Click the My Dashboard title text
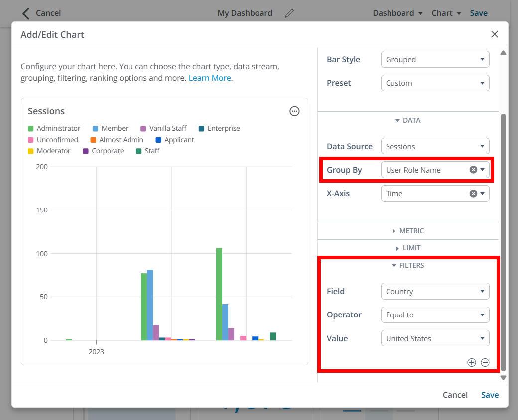The image size is (518, 420). [245, 13]
